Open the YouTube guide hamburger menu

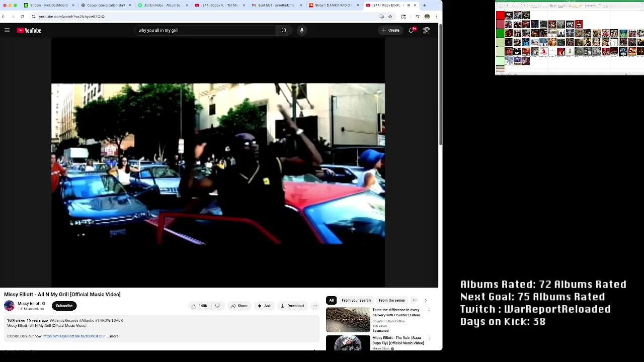[7, 30]
